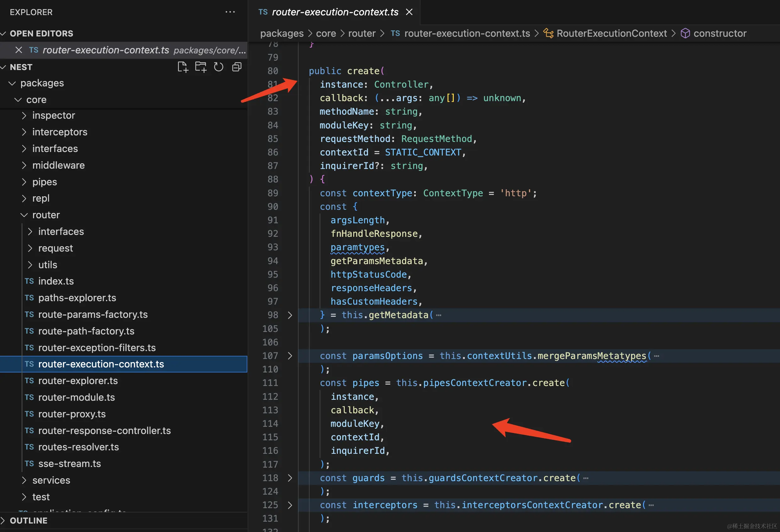The height and width of the screenshot is (532, 780).
Task: Expand the inspector folder
Action: point(24,115)
